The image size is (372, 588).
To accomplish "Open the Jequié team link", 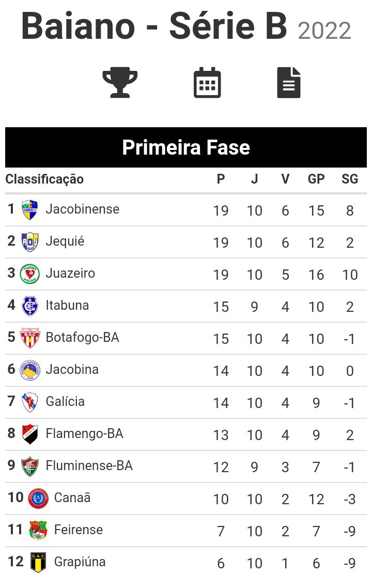I will tap(65, 242).
